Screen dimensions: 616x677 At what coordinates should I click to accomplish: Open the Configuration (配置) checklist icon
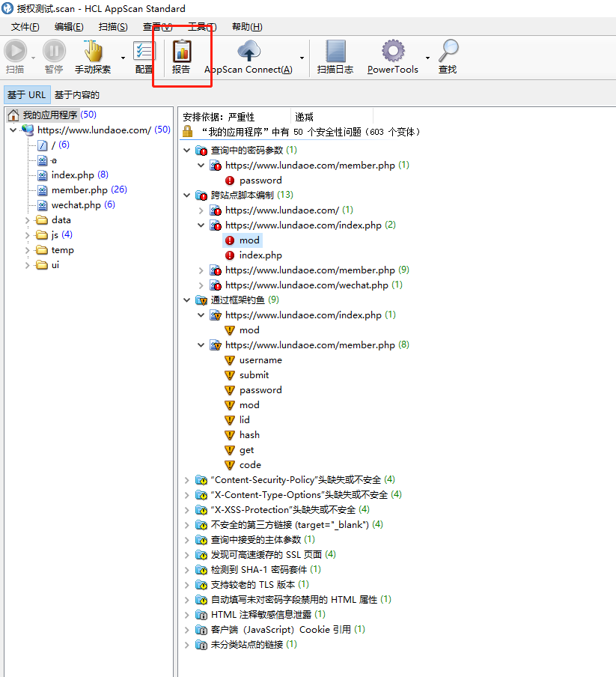coord(144,51)
